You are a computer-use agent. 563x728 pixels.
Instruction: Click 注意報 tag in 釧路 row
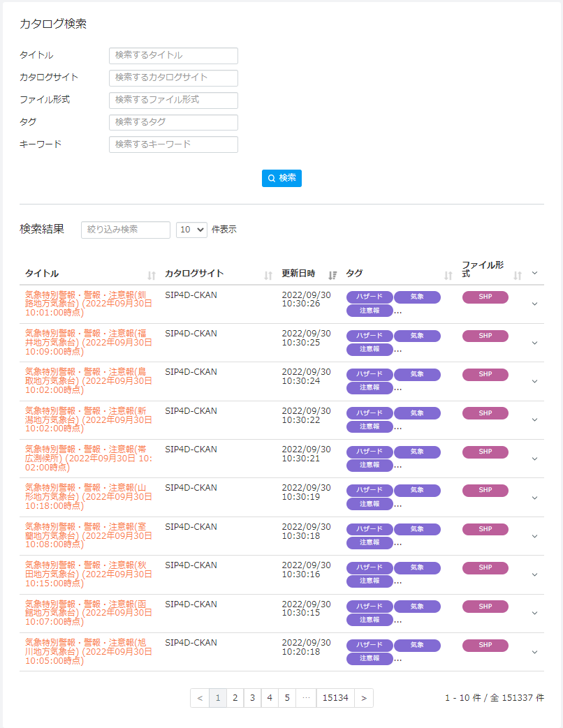coord(370,311)
